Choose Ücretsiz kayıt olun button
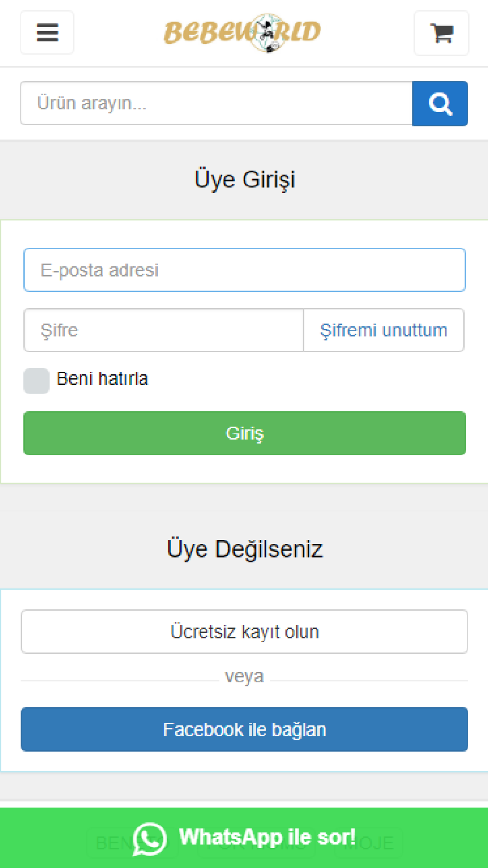 click(244, 632)
